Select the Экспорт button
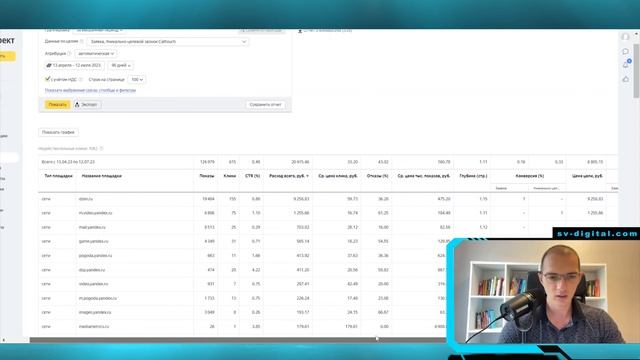The image size is (640, 360). (87, 105)
